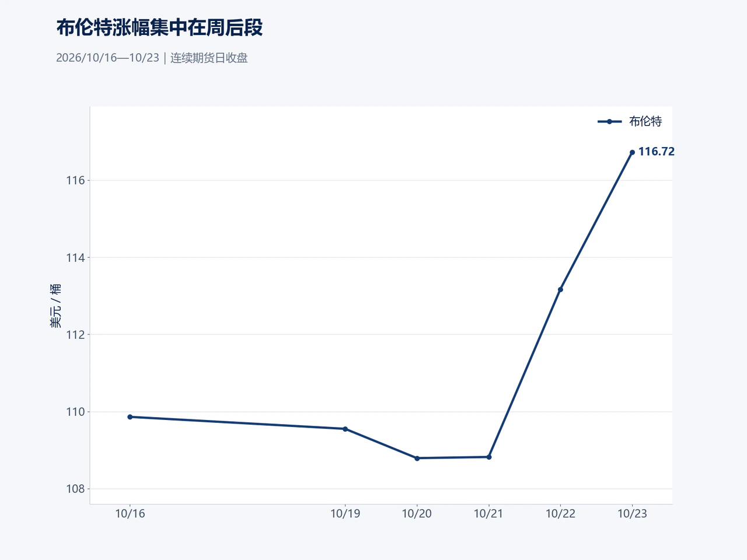Click the chart title 布伦特涨幅集中在周后段

pos(159,27)
